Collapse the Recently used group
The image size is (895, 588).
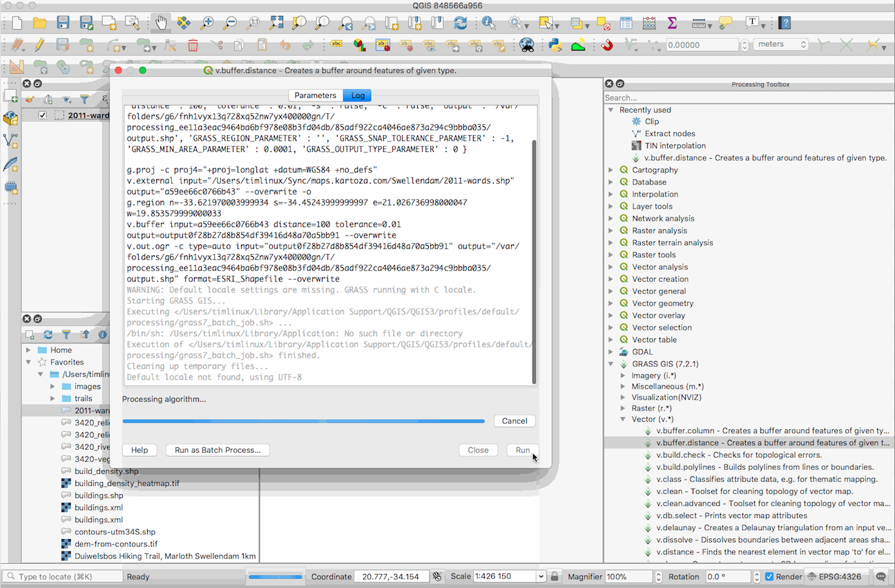pyautogui.click(x=610, y=110)
